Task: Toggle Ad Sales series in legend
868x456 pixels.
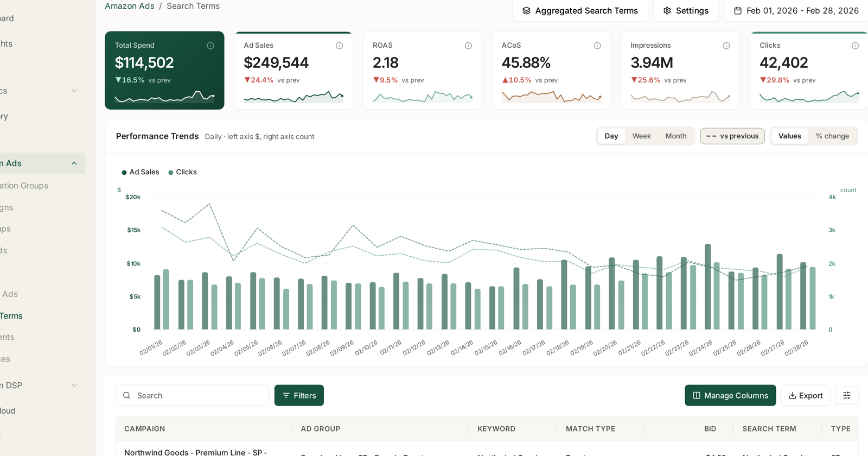Action: [140, 172]
